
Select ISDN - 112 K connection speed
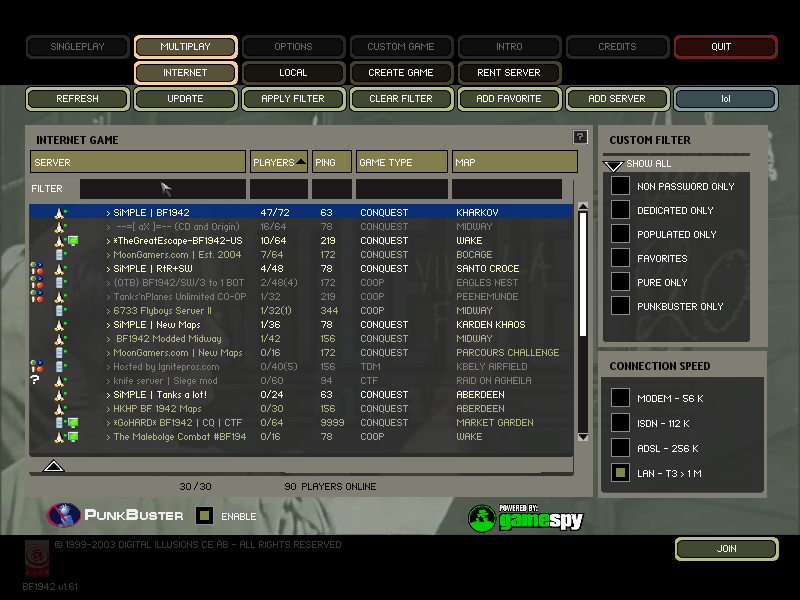point(620,422)
